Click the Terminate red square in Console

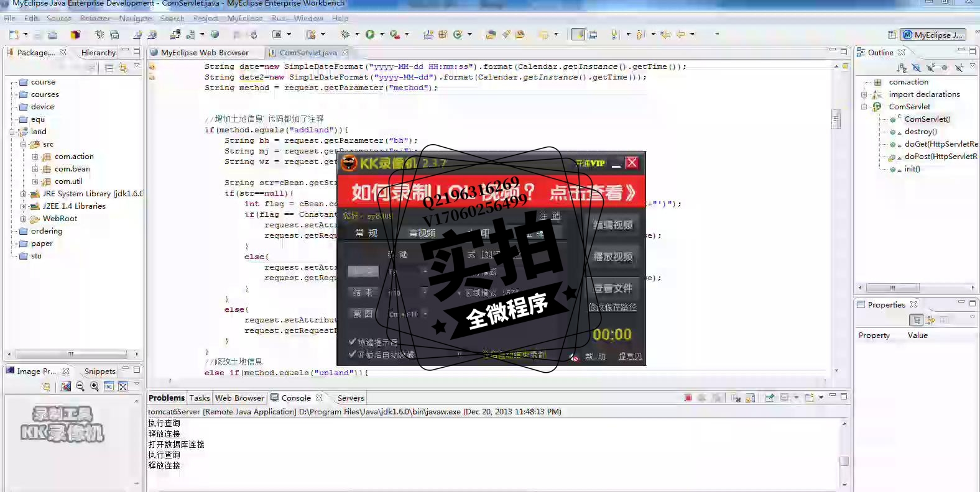[688, 398]
